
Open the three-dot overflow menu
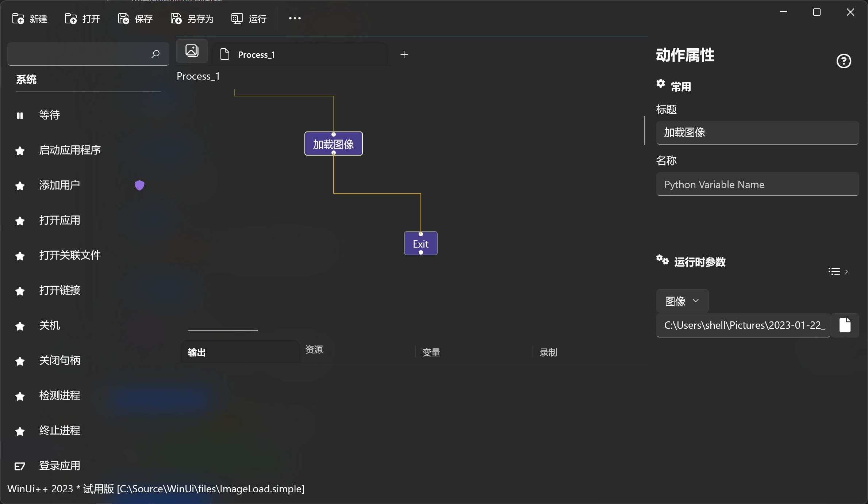pos(295,18)
